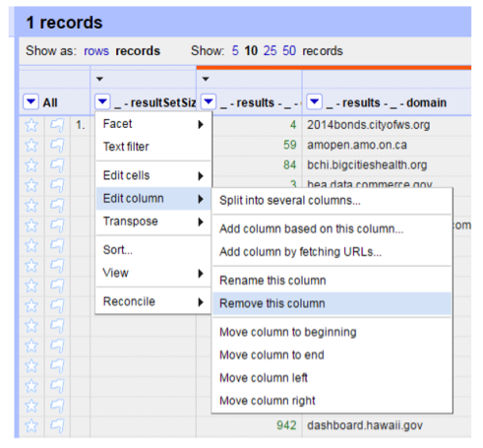Screen dimensions: 483x448
Task: Collapse the resultSetSize column group arrow
Action: point(99,79)
